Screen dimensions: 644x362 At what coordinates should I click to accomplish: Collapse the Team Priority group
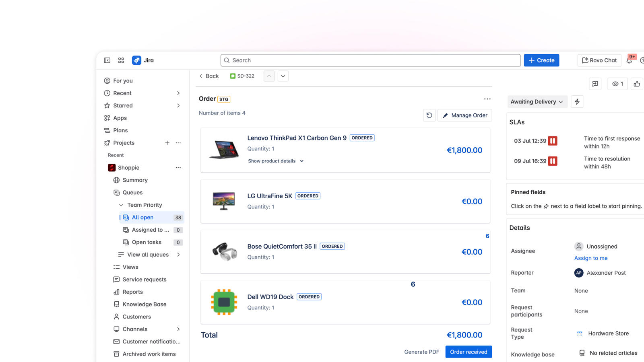[121, 205]
